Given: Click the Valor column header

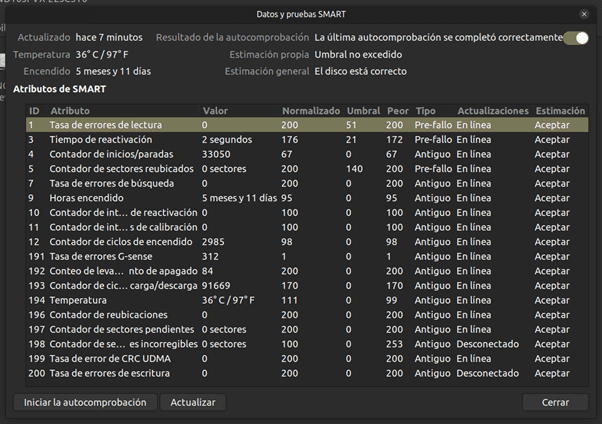Looking at the screenshot, I should coord(215,110).
